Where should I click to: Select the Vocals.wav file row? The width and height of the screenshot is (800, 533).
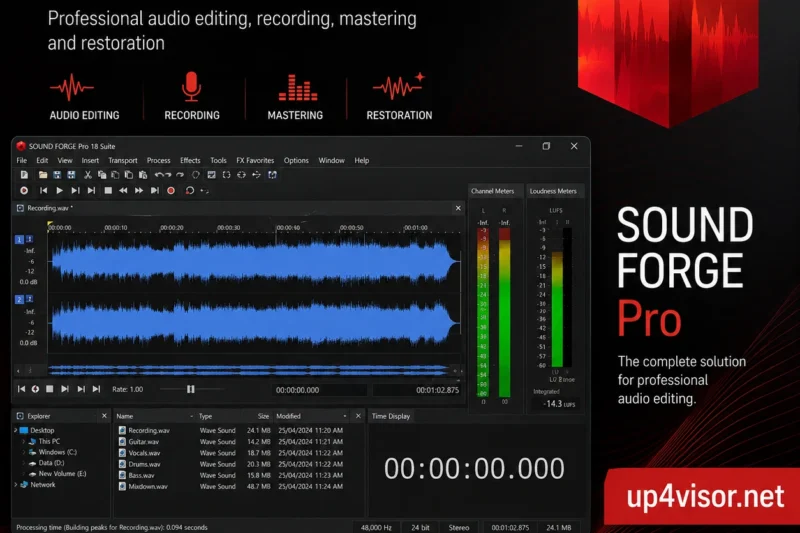click(231, 453)
